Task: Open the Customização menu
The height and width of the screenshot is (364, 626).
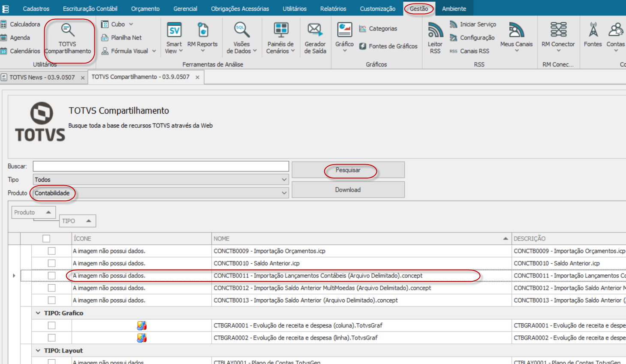Action: pos(378,9)
